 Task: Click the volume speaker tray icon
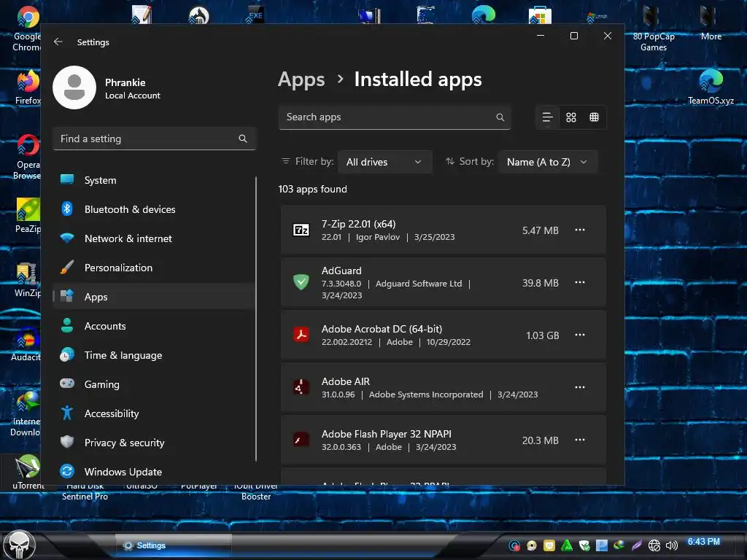pyautogui.click(x=671, y=545)
